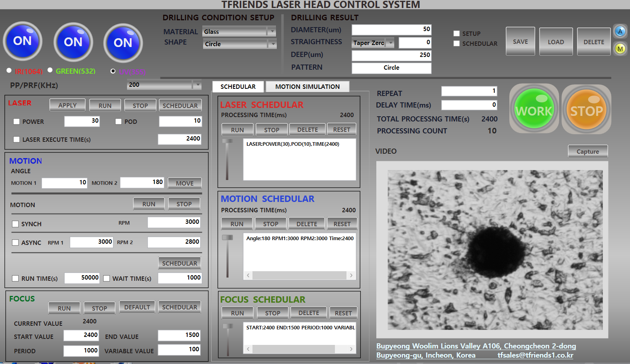Click STOP in the LASER panel
This screenshot has height=364, width=630.
[140, 105]
